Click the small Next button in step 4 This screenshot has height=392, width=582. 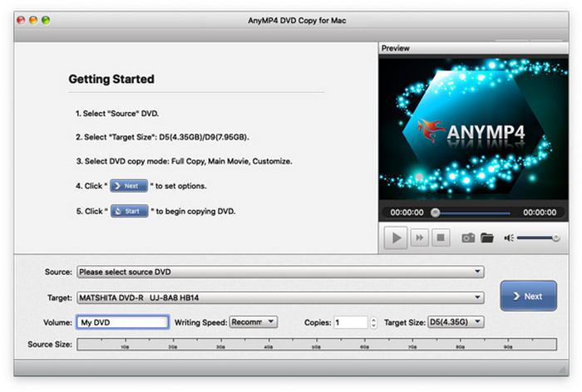tap(129, 186)
